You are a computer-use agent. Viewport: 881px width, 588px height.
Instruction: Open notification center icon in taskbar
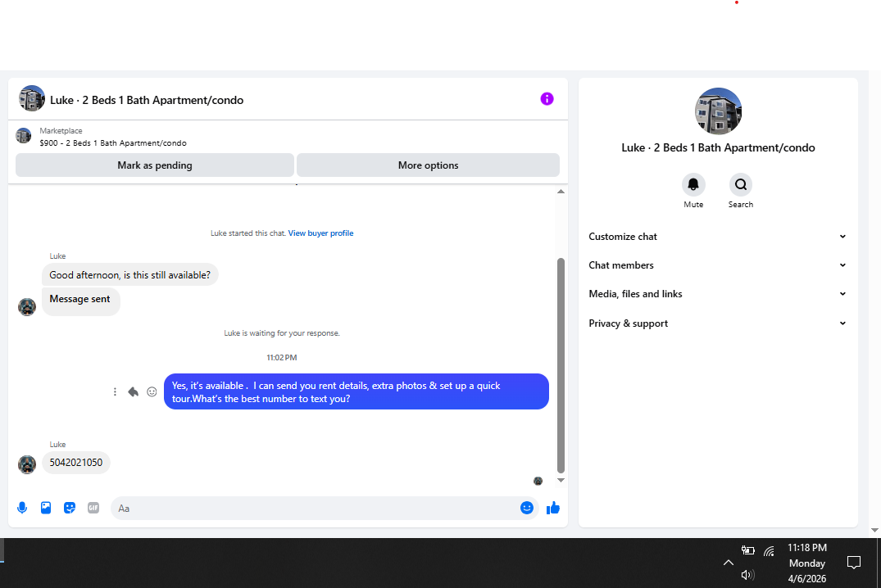click(853, 563)
